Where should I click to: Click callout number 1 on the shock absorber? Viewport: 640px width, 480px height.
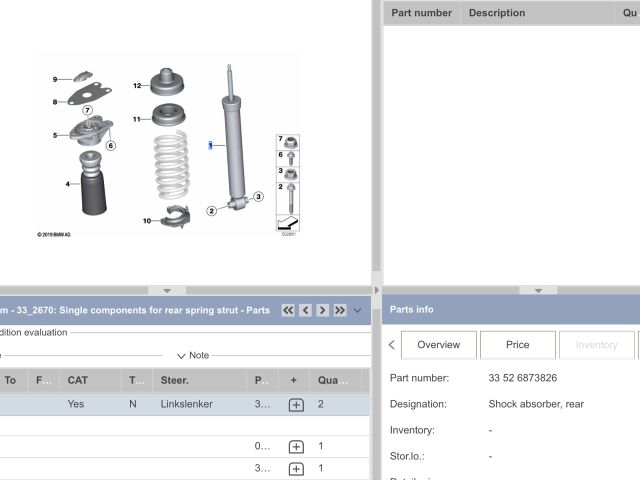210,145
